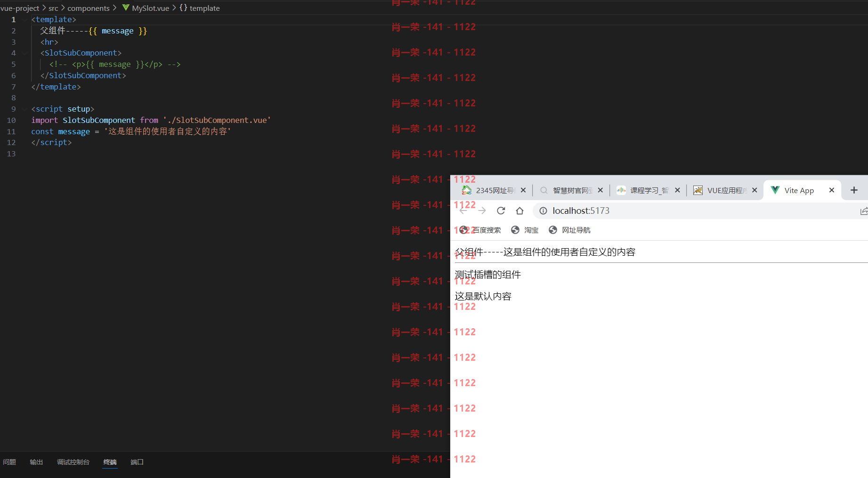Close the Vite App tab
The height and width of the screenshot is (478, 868).
(x=832, y=190)
